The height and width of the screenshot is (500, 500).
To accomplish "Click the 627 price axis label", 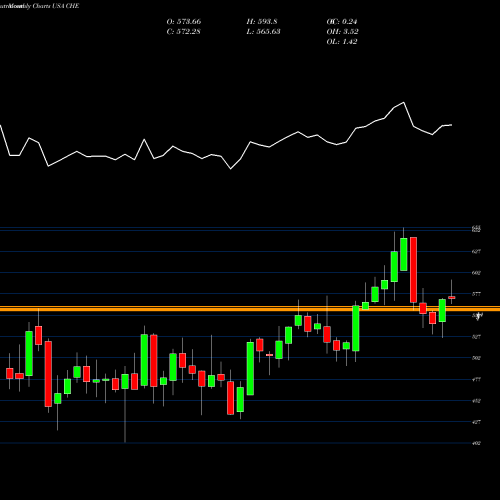I will click(x=476, y=252).
